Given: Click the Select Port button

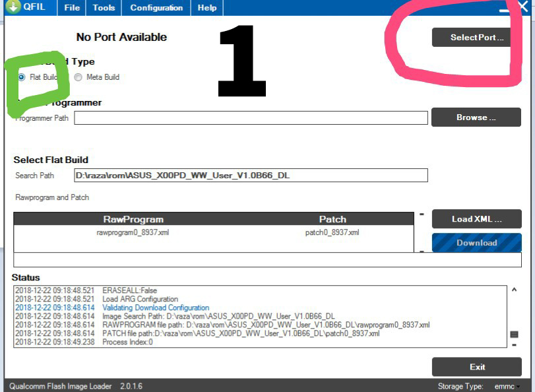Looking at the screenshot, I should pyautogui.click(x=477, y=37).
